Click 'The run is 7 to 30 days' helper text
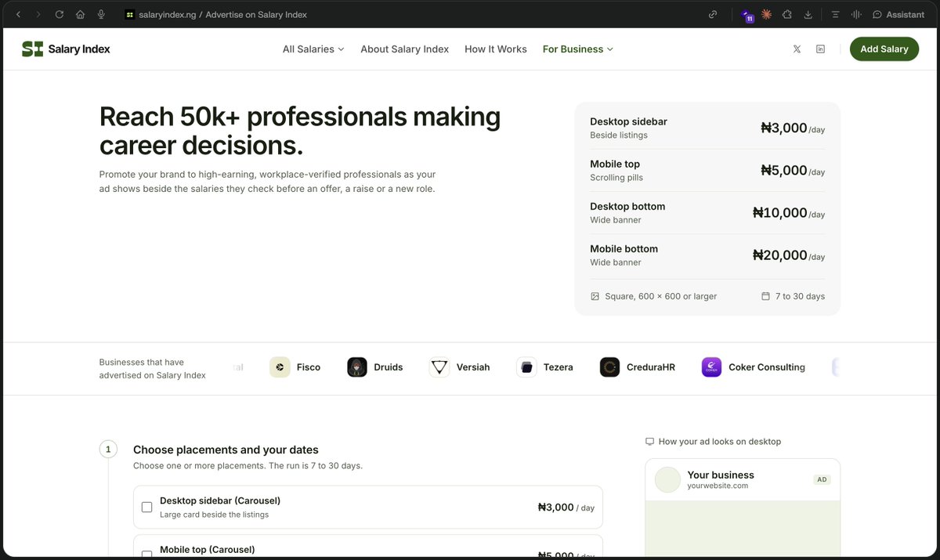 316,465
